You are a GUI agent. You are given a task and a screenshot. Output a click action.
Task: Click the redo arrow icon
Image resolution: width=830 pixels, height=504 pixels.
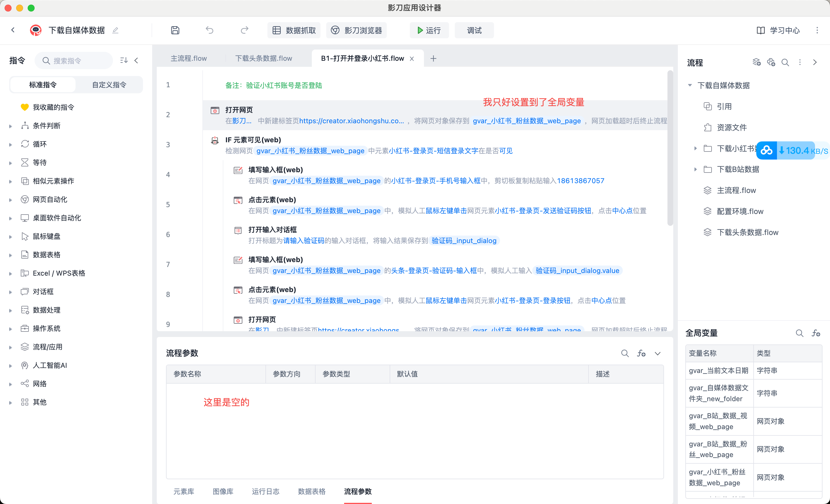(x=245, y=30)
